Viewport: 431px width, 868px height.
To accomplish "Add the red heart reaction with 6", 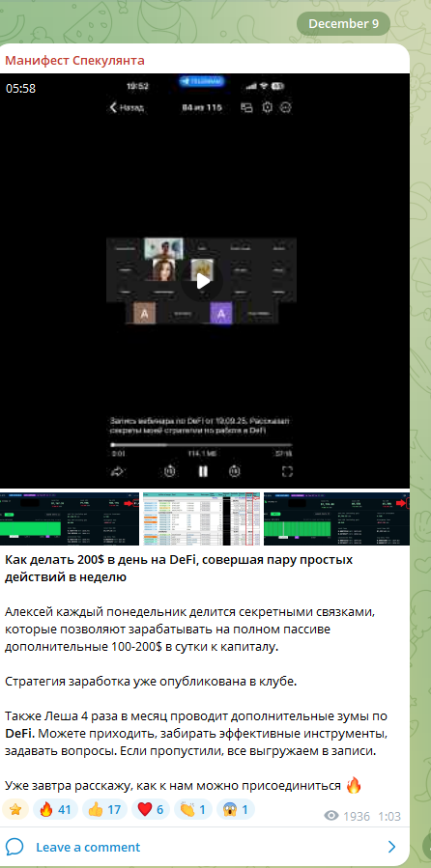I will pyautogui.click(x=150, y=809).
